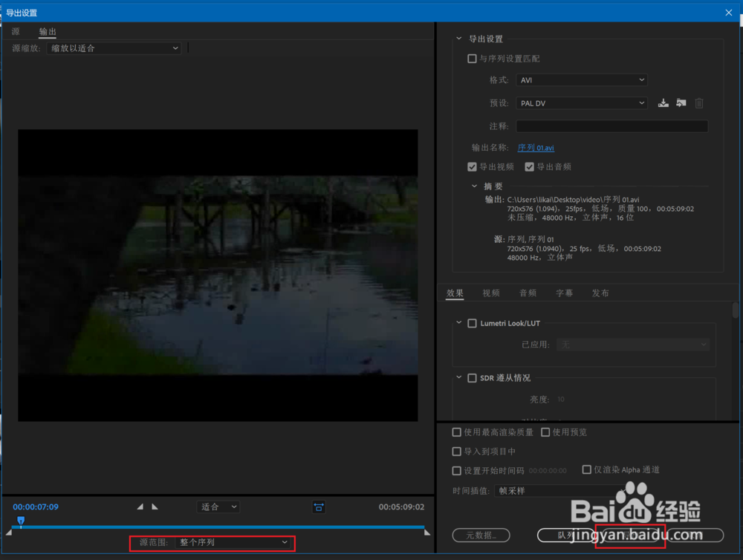Select the in-point handle at timeline start
Image resolution: width=743 pixels, height=560 pixels.
point(8,533)
